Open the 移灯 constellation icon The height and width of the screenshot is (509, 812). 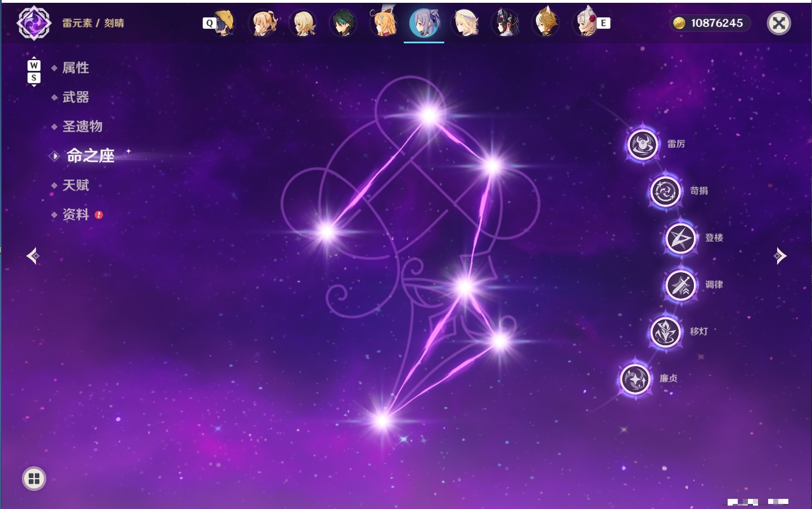[x=665, y=332]
